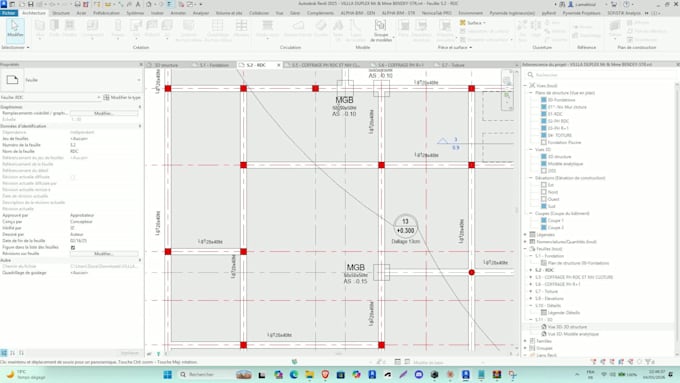This screenshot has width=680, height=383.
Task: Collapse Plans de structure node
Action: pyautogui.click(x=531, y=93)
